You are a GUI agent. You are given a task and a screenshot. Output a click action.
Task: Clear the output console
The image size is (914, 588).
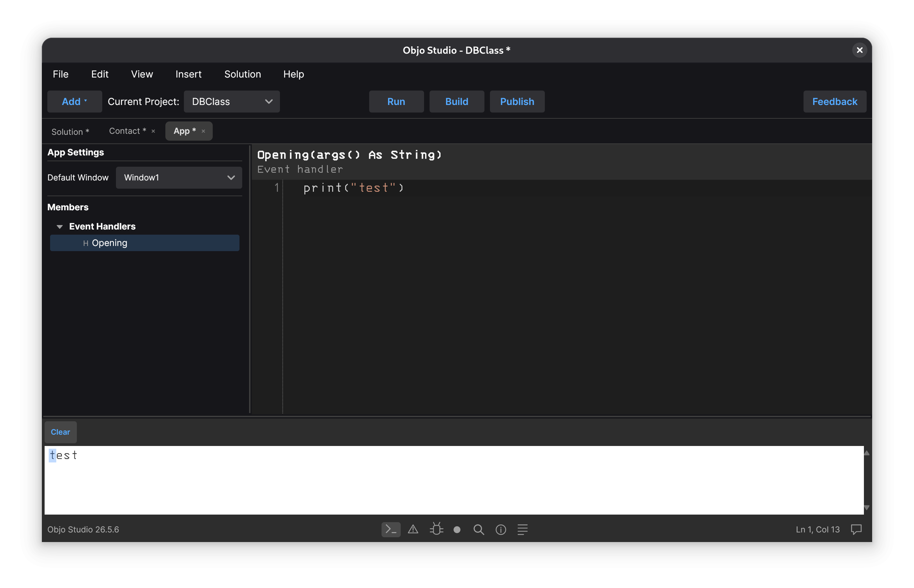(60, 432)
